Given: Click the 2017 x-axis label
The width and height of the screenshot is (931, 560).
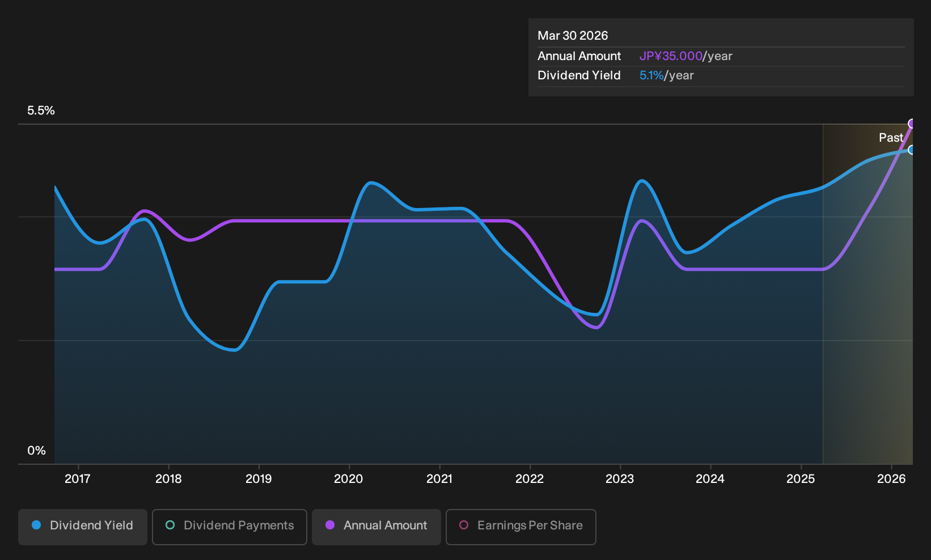Looking at the screenshot, I should click(78, 479).
